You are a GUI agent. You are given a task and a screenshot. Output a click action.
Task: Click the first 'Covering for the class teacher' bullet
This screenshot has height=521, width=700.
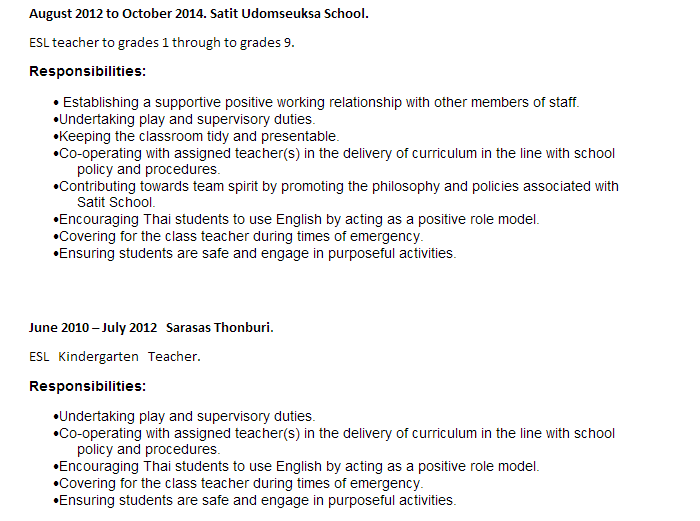240,236
